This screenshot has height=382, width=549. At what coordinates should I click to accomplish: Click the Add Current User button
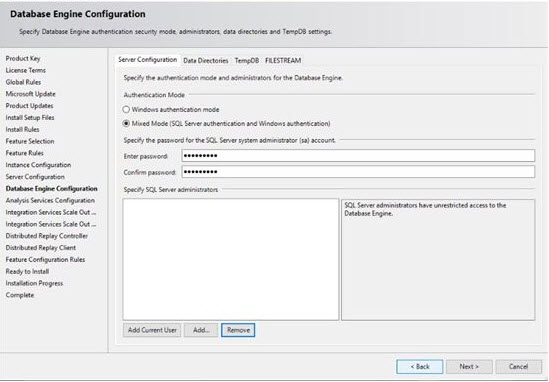(x=152, y=330)
